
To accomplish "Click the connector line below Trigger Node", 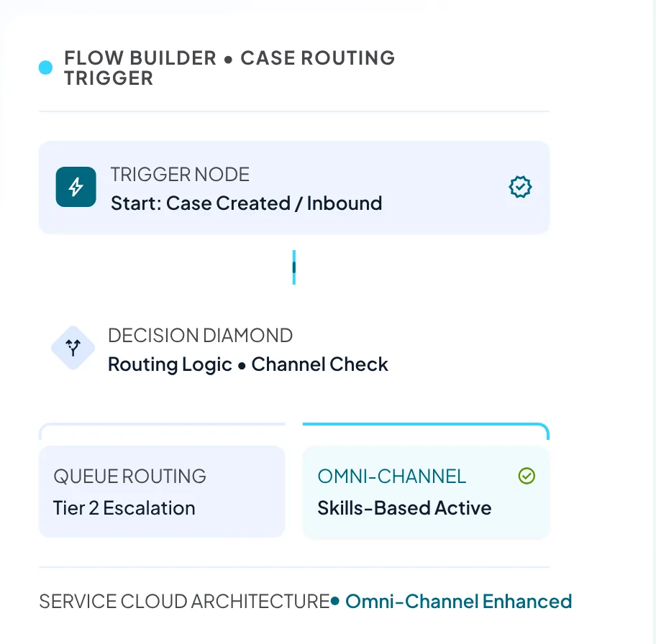I will click(294, 267).
